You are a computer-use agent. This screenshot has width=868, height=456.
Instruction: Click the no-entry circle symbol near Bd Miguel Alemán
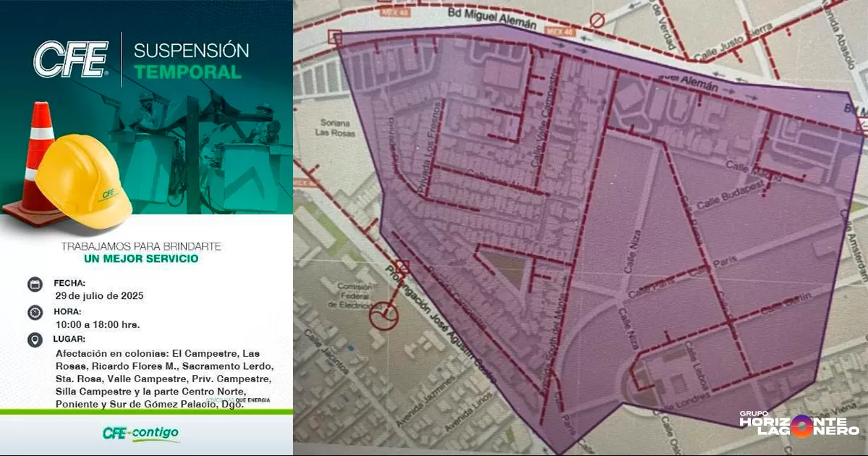pyautogui.click(x=597, y=20)
